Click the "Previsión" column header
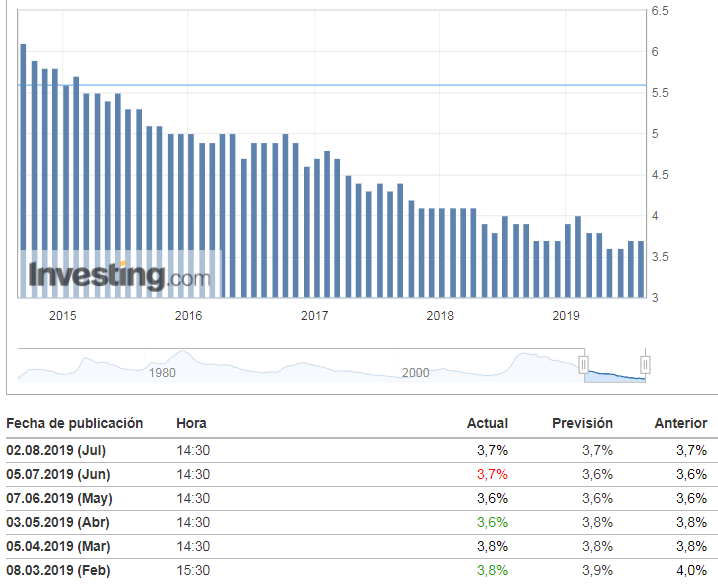 pos(582,423)
